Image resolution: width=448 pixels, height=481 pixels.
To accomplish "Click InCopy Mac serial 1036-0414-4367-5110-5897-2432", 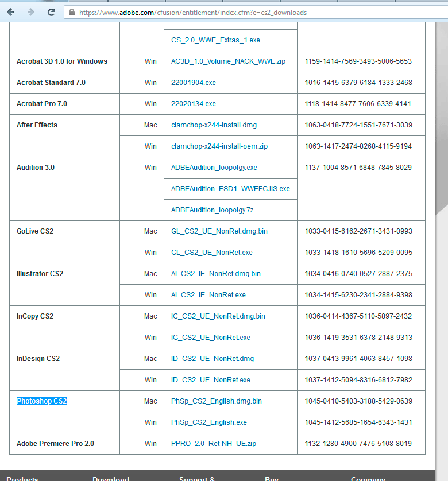I will click(x=358, y=316).
